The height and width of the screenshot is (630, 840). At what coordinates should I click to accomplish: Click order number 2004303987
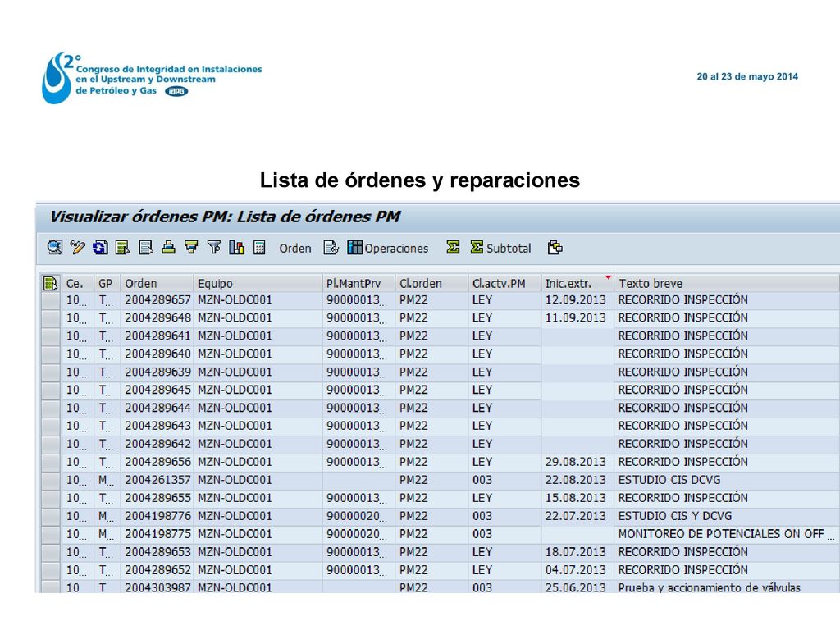tap(157, 587)
